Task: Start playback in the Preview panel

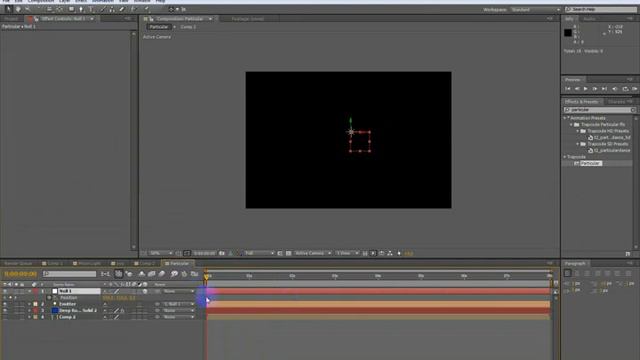Action: 586,89
